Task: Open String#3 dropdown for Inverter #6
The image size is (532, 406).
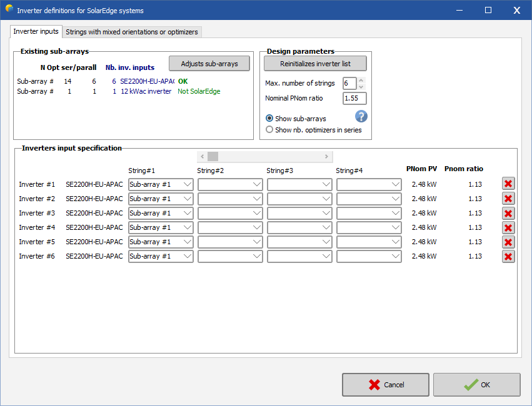Action: coord(299,256)
